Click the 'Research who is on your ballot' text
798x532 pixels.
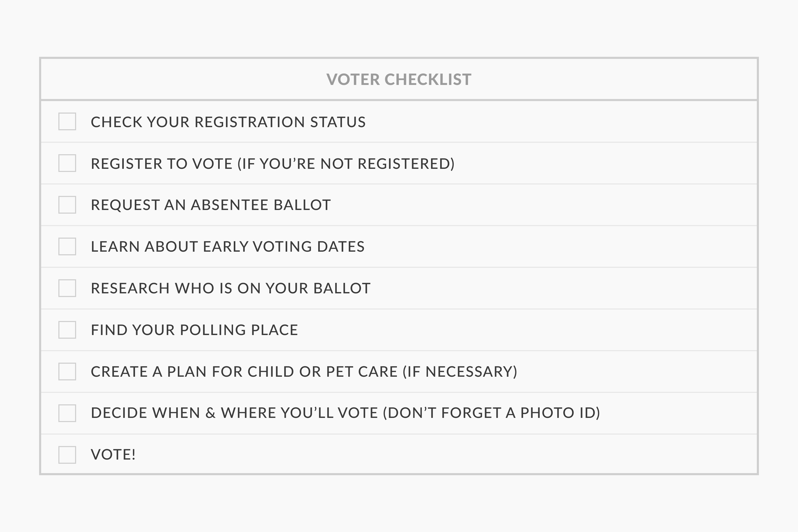[230, 288]
